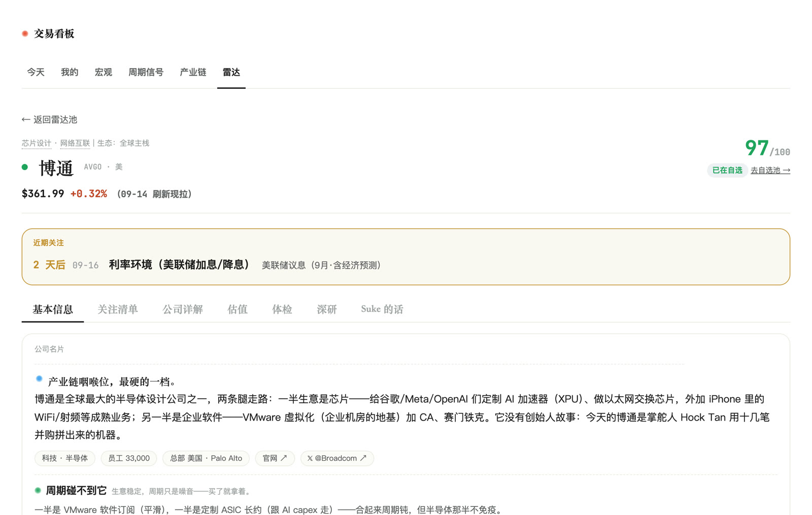Click the +0.32% change value
The width and height of the screenshot is (812, 515).
tap(89, 194)
